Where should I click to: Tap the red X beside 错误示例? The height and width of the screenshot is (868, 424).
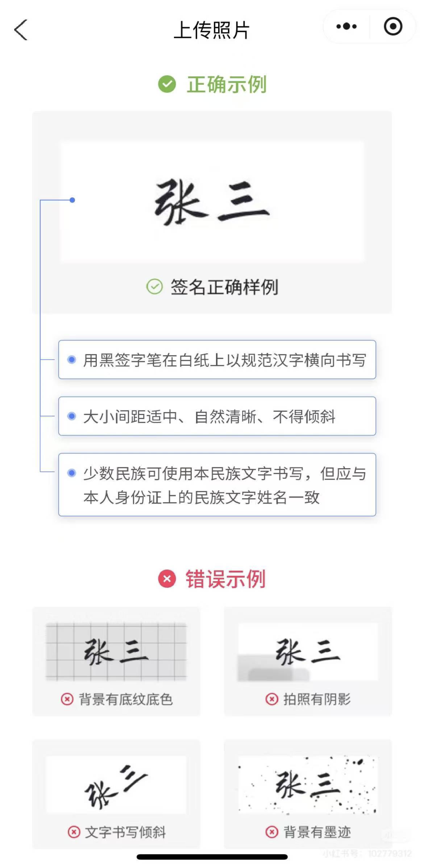pyautogui.click(x=167, y=579)
